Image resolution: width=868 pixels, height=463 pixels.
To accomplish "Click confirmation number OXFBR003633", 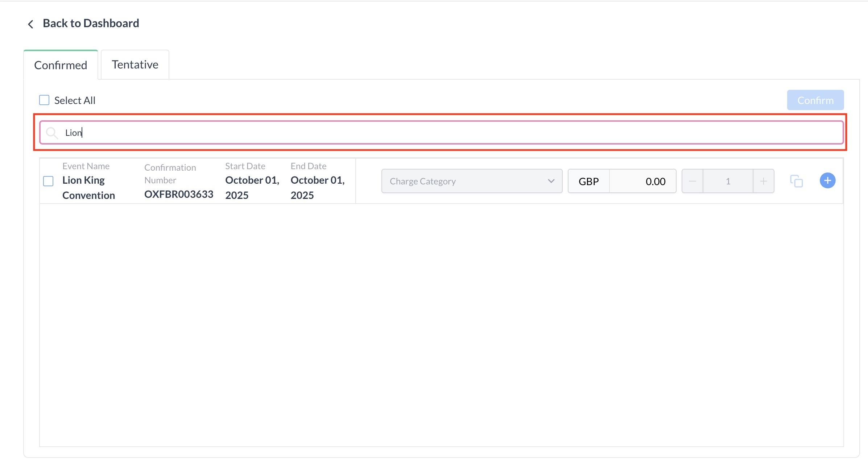I will point(179,195).
